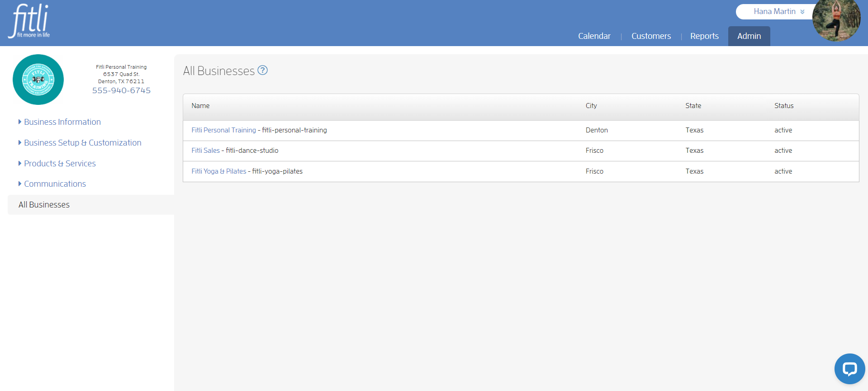Open the Fitli Sales business link

coord(205,151)
